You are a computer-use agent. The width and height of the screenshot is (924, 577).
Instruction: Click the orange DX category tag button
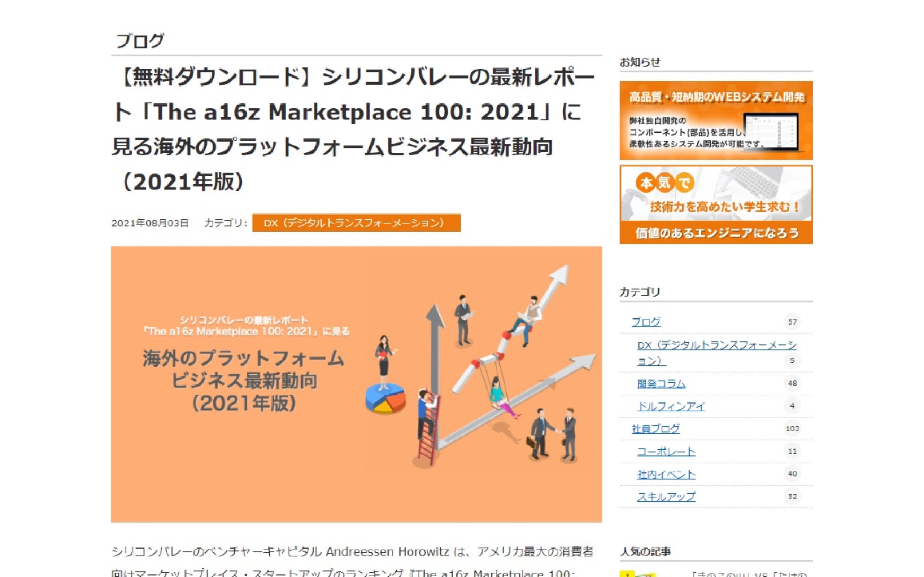(x=356, y=223)
